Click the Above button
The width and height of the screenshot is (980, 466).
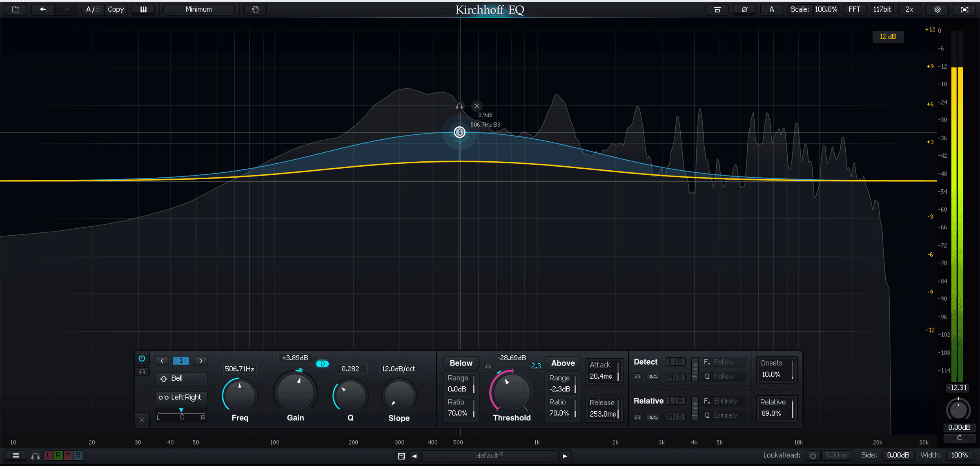(563, 363)
